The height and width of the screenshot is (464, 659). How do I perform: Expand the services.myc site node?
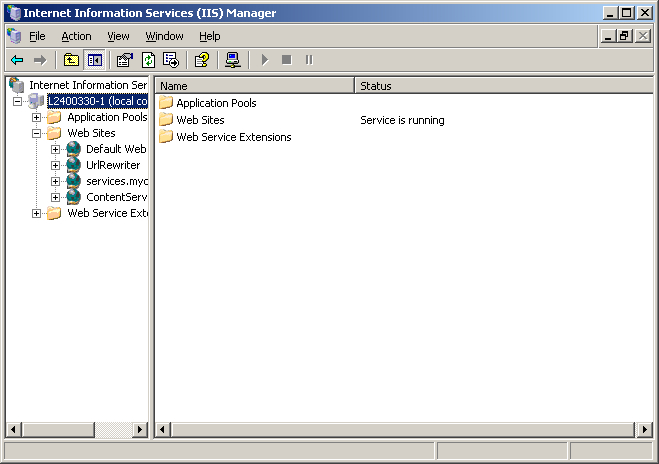(x=55, y=181)
